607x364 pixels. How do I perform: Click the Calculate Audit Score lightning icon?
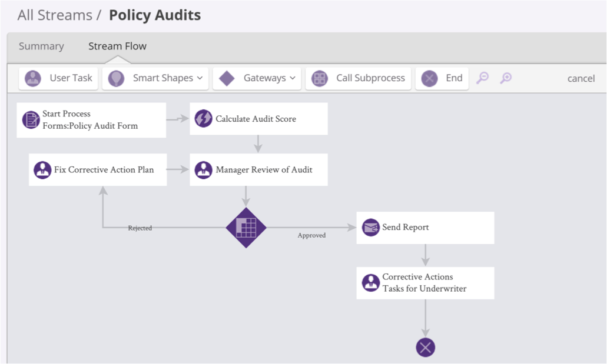point(203,119)
